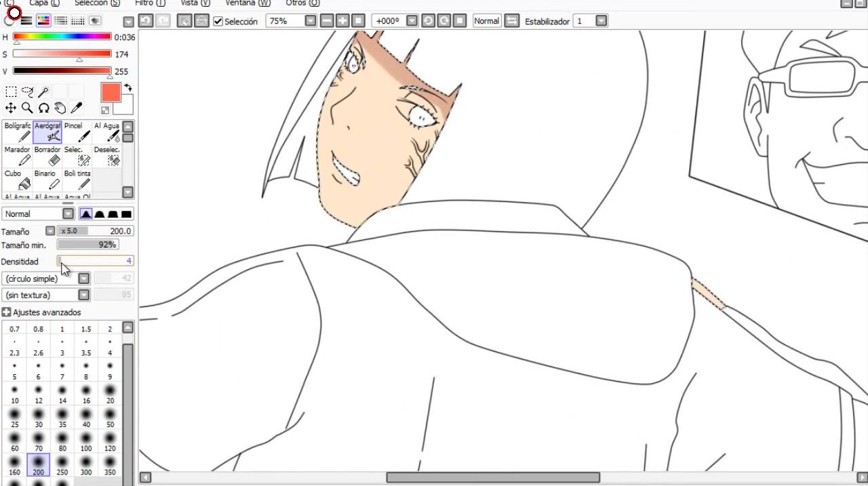Open the Estabilizador value dropdown
The image size is (868, 486).
pos(601,21)
